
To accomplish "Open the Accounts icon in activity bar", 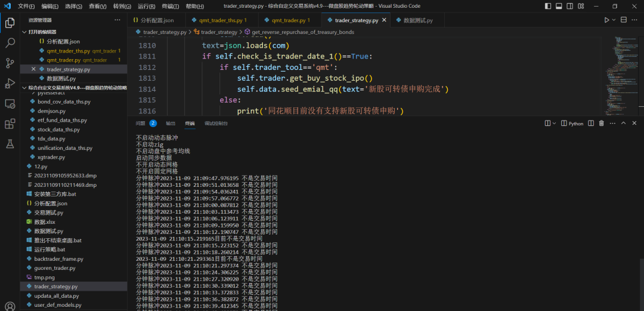I will point(10,306).
